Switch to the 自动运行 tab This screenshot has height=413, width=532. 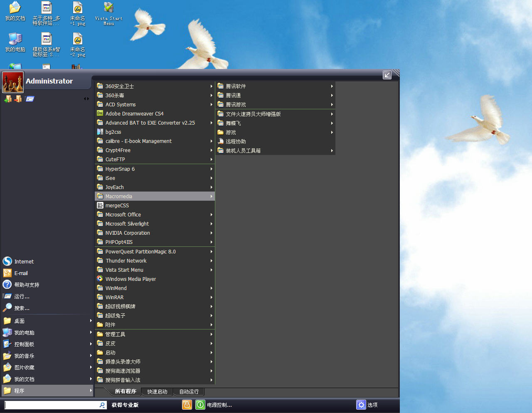point(189,391)
